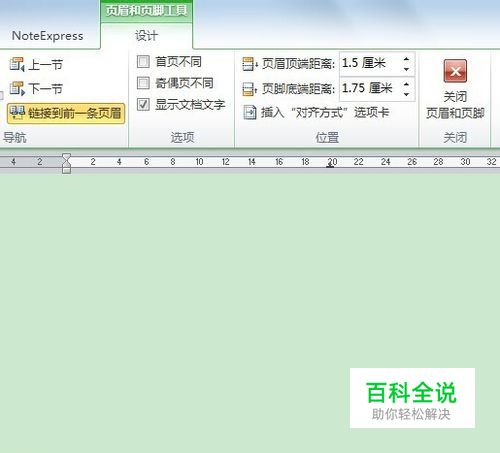Image resolution: width=500 pixels, height=453 pixels.
Task: Increase header top distance with up arrow
Action: (406, 59)
